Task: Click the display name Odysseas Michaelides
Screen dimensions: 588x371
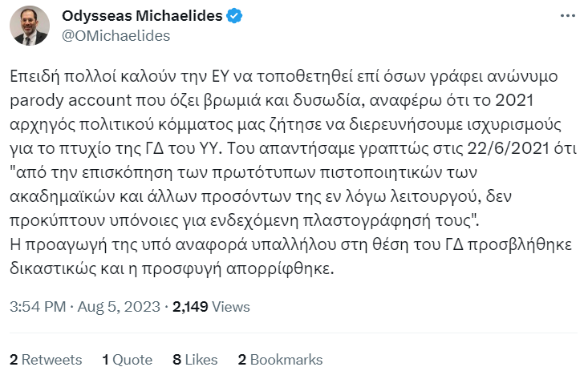Action: (142, 18)
